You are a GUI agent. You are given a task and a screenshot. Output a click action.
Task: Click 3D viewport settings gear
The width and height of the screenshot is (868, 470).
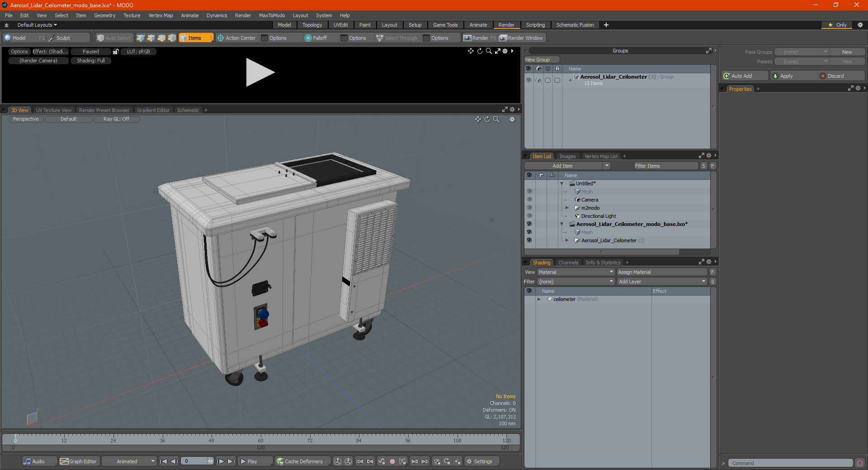pos(512,119)
